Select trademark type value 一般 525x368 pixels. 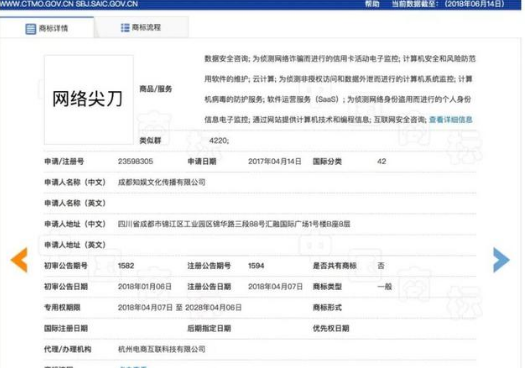384,287
